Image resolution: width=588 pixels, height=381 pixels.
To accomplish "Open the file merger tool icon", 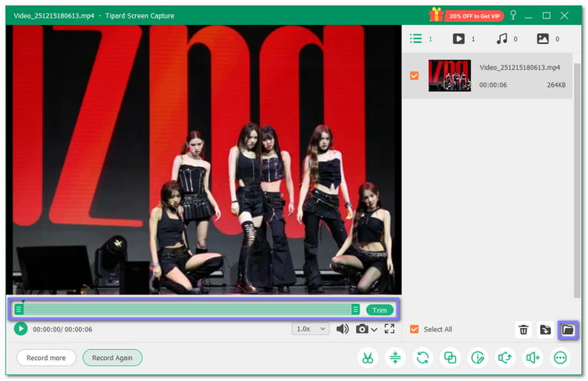I will click(x=450, y=358).
